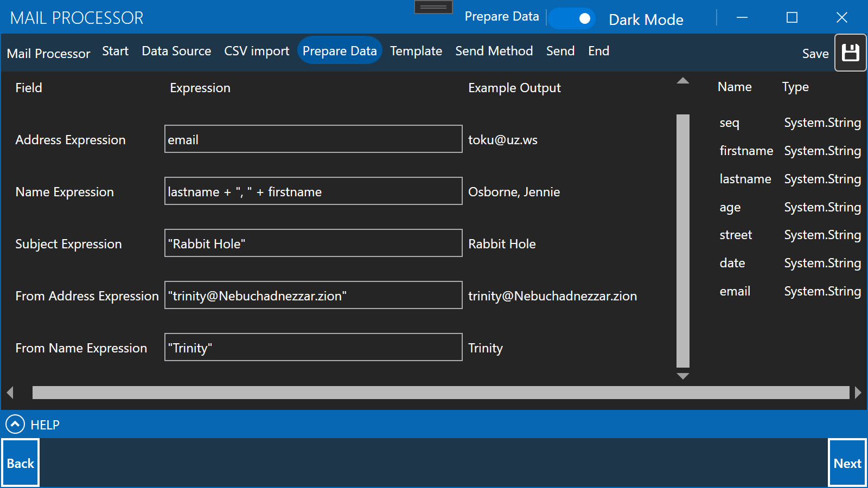Click inside the Address Expression input

pyautogui.click(x=312, y=139)
